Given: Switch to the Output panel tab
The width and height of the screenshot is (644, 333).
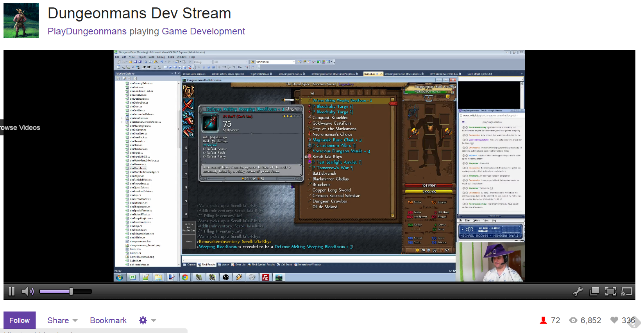Looking at the screenshot, I should pos(190,265).
